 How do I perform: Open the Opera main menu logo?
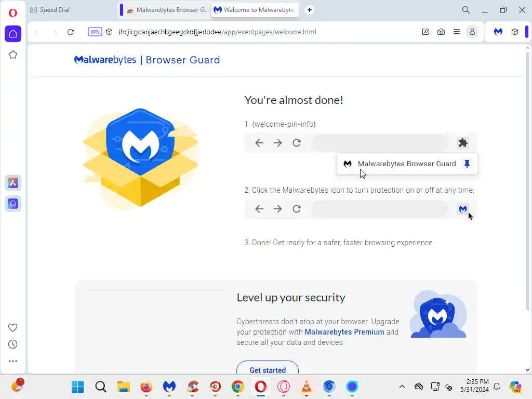(x=13, y=13)
